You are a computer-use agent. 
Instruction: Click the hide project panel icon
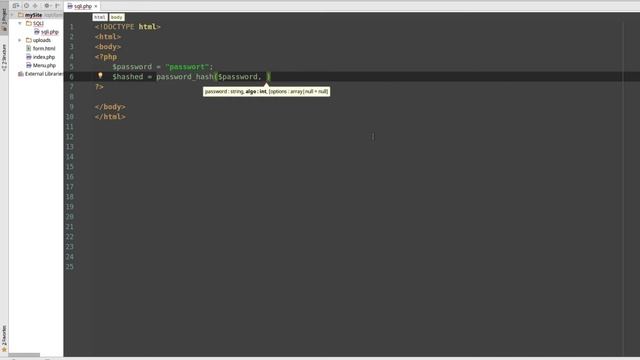[x=57, y=6]
